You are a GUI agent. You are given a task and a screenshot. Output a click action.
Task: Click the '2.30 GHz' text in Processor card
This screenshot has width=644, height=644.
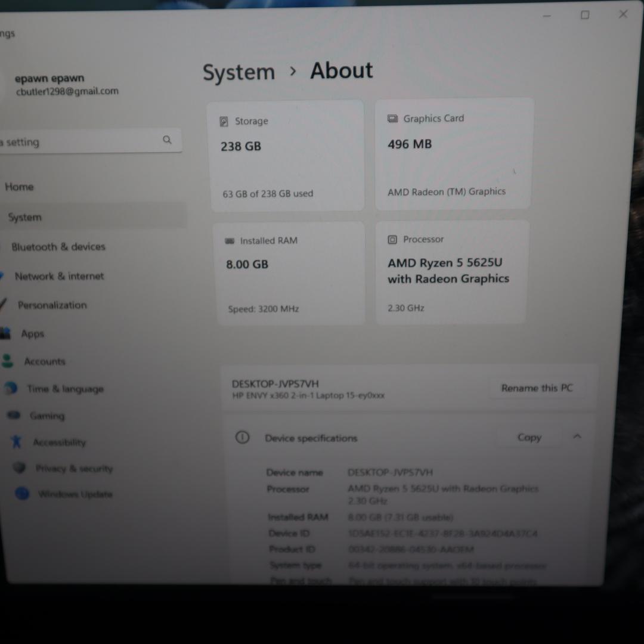point(406,308)
